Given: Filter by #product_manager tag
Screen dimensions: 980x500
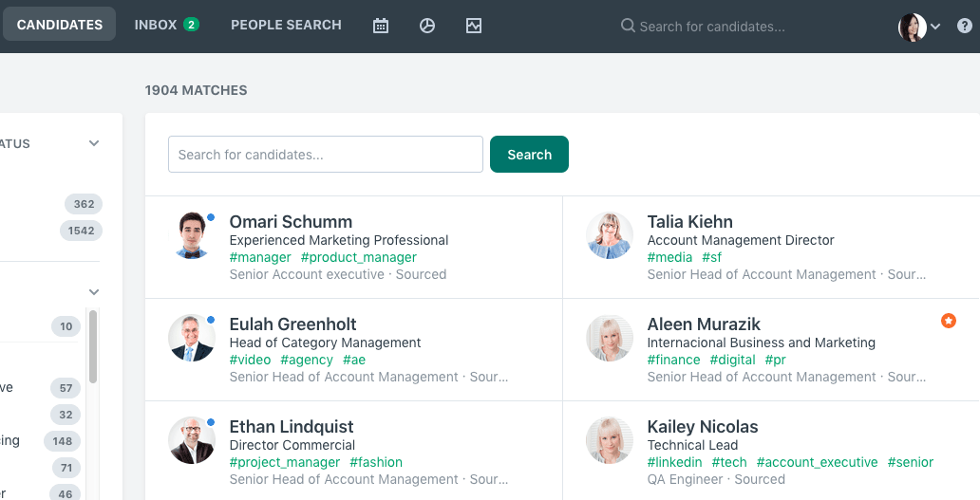Looking at the screenshot, I should 359,257.
